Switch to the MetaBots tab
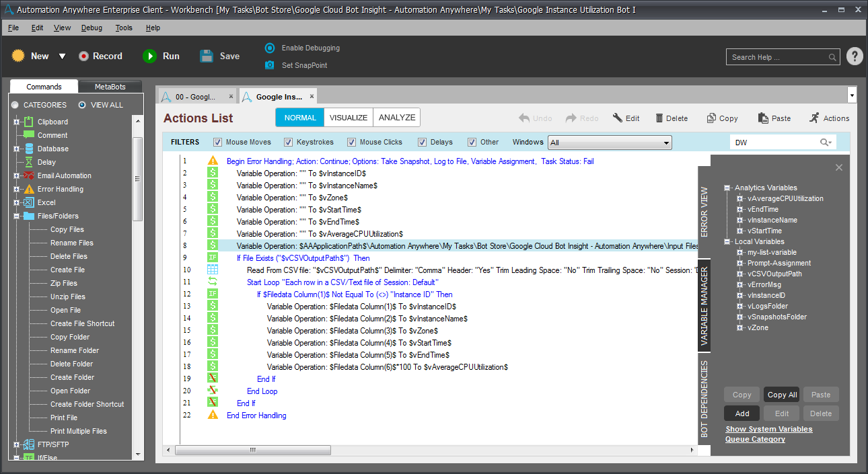This screenshot has width=868, height=474. (110, 87)
